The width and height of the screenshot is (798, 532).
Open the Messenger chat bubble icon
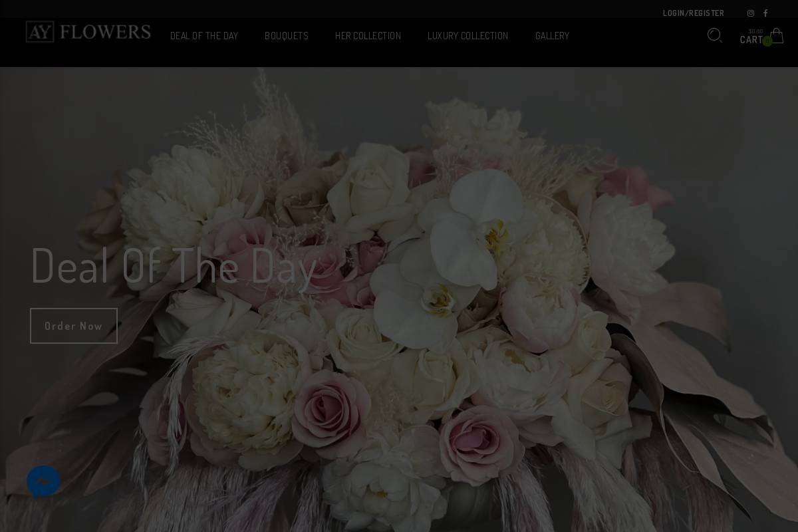pyautogui.click(x=43, y=481)
